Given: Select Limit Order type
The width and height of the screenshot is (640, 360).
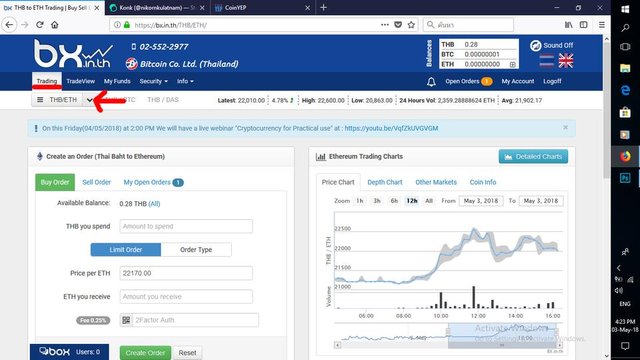Looking at the screenshot, I should pyautogui.click(x=126, y=250).
